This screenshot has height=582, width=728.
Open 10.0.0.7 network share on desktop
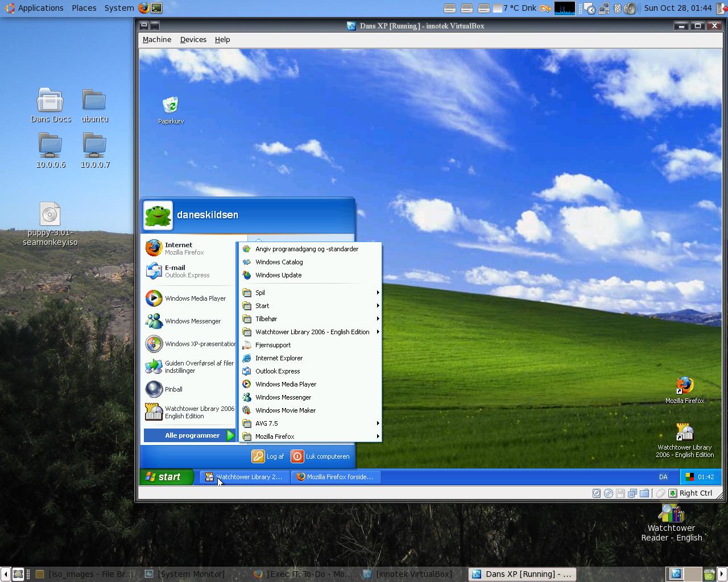point(95,151)
